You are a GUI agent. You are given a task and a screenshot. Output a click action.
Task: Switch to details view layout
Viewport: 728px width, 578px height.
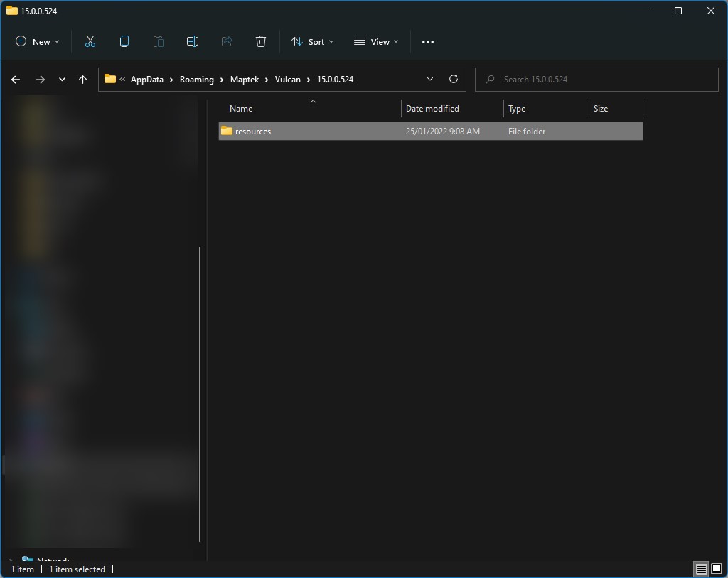(x=701, y=569)
